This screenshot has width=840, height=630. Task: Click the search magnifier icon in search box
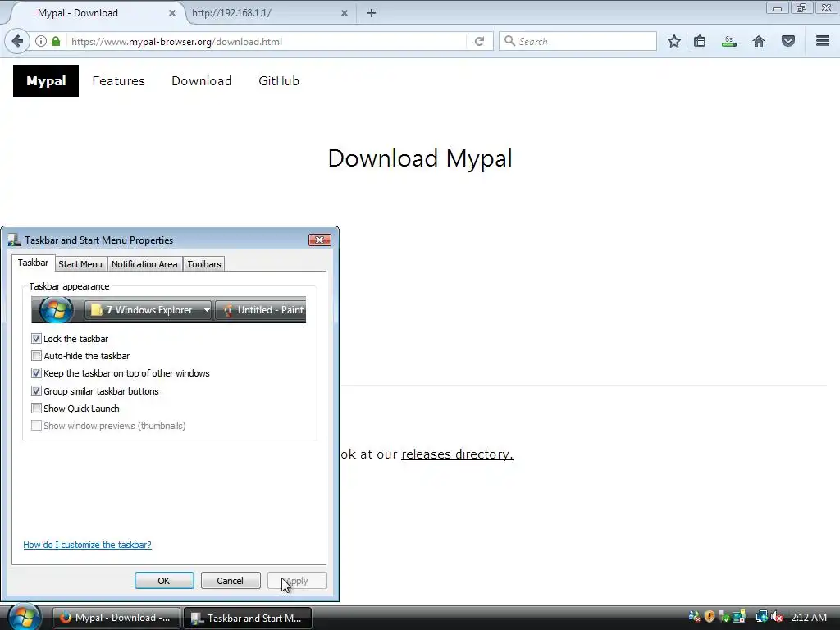(509, 41)
